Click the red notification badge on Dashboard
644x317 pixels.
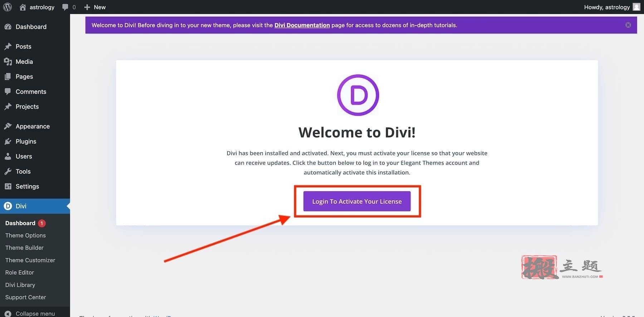(42, 223)
